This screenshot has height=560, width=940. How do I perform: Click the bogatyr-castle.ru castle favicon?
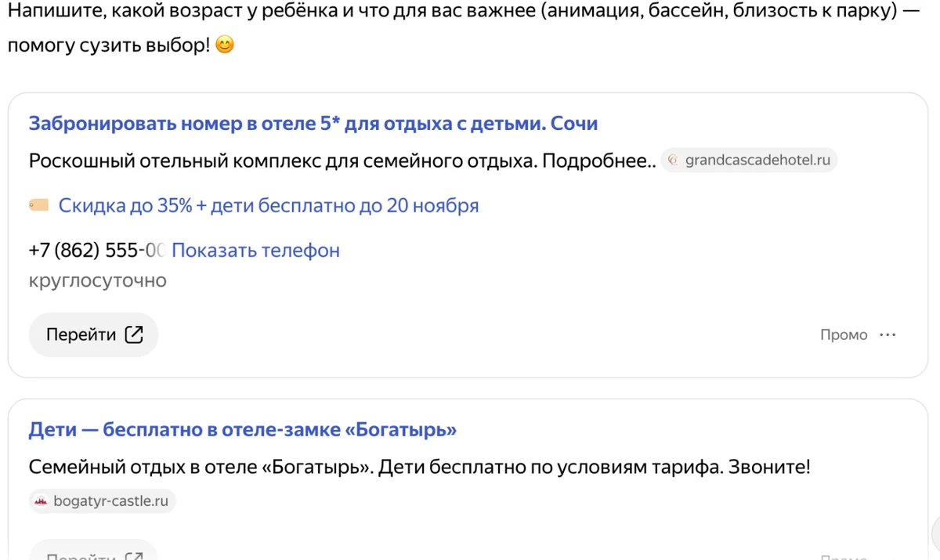coord(42,501)
